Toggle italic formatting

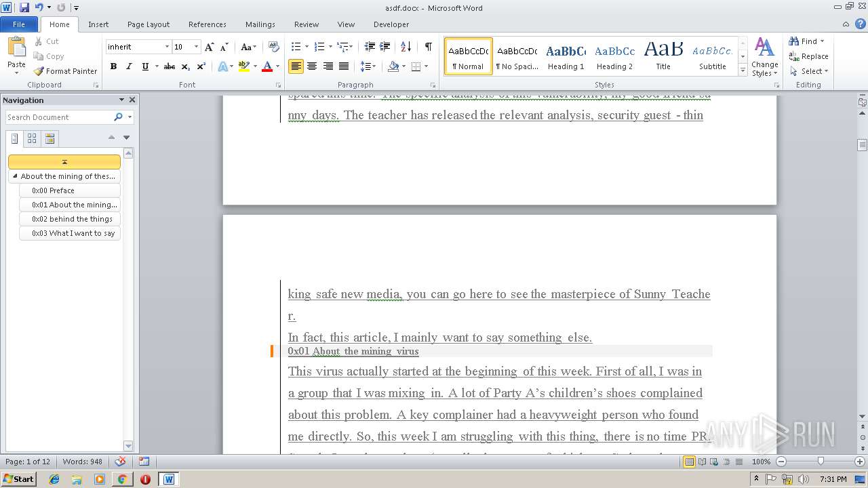point(129,66)
